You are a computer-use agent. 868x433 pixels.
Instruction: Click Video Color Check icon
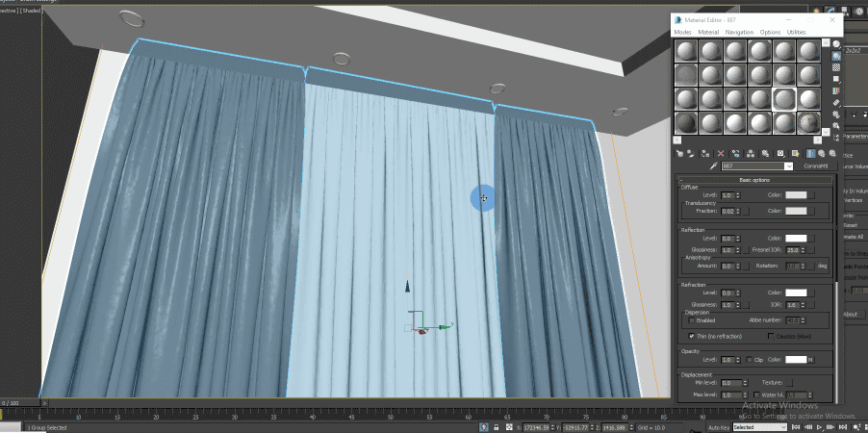tap(836, 90)
